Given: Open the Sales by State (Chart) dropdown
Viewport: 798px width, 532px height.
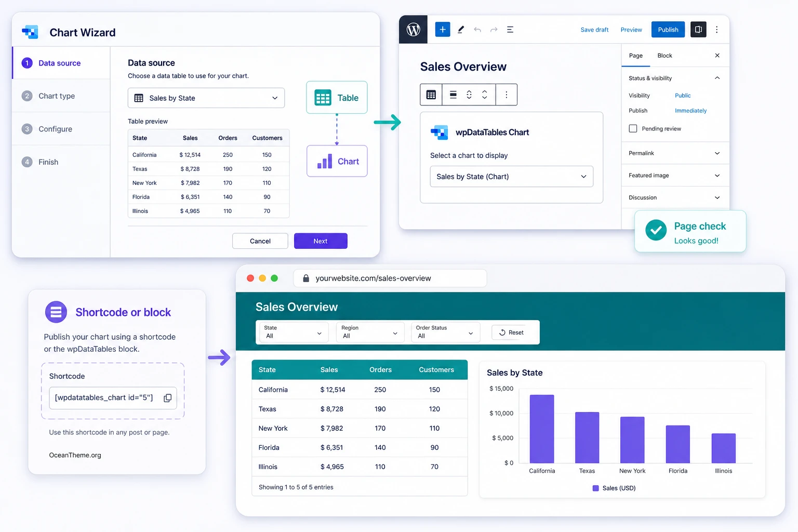Looking at the screenshot, I should pyautogui.click(x=512, y=177).
